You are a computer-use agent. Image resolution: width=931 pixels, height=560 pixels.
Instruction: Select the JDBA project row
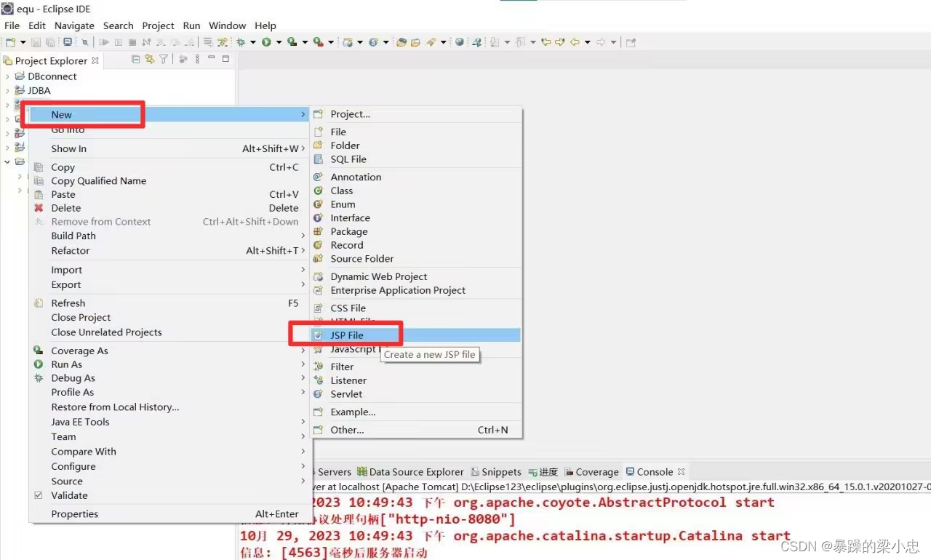(x=33, y=91)
